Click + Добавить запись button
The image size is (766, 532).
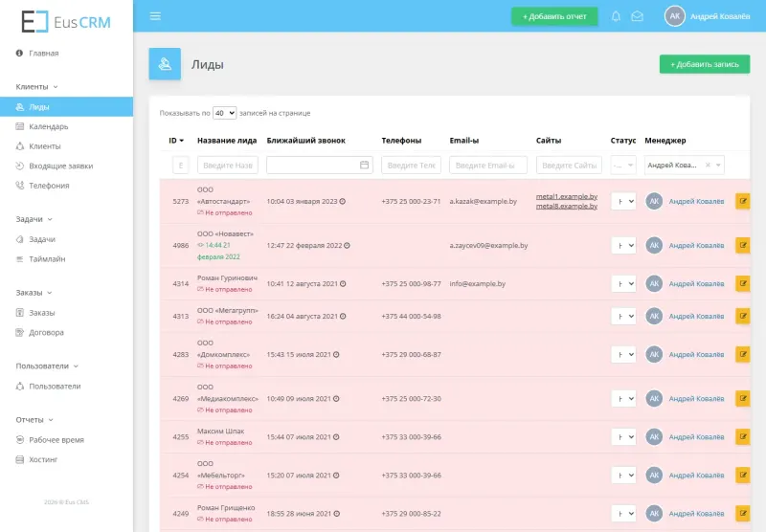click(705, 64)
